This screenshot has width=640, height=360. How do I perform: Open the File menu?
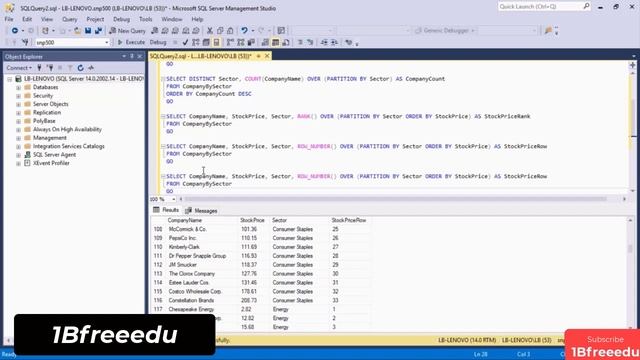tap(9, 19)
